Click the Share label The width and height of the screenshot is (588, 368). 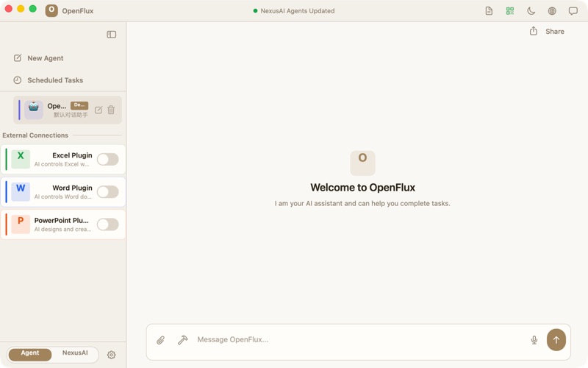(555, 32)
